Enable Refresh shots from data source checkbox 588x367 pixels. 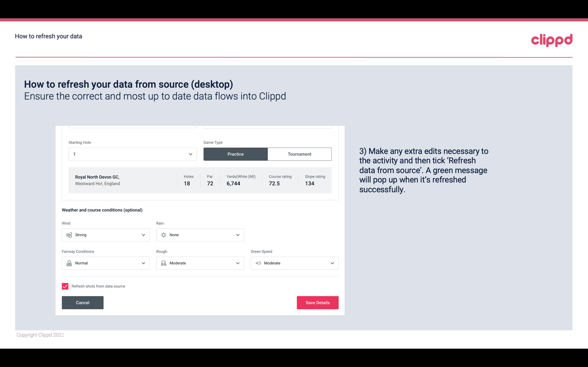(65, 286)
